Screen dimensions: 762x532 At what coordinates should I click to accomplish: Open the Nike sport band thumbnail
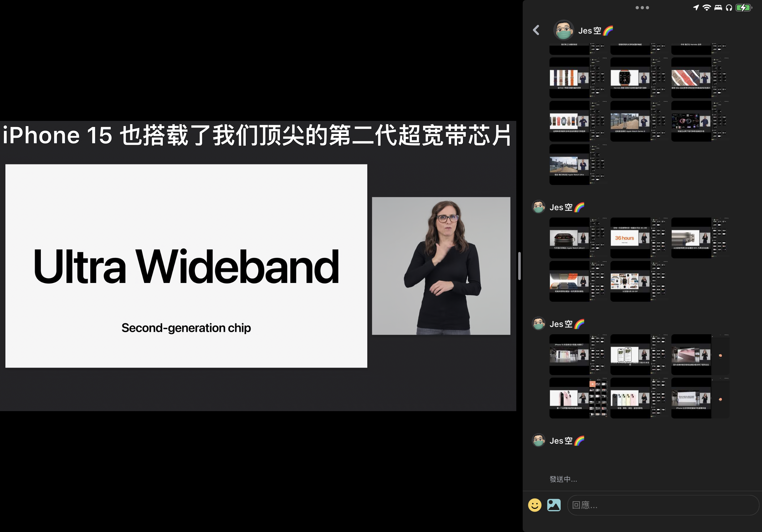(x=700, y=78)
